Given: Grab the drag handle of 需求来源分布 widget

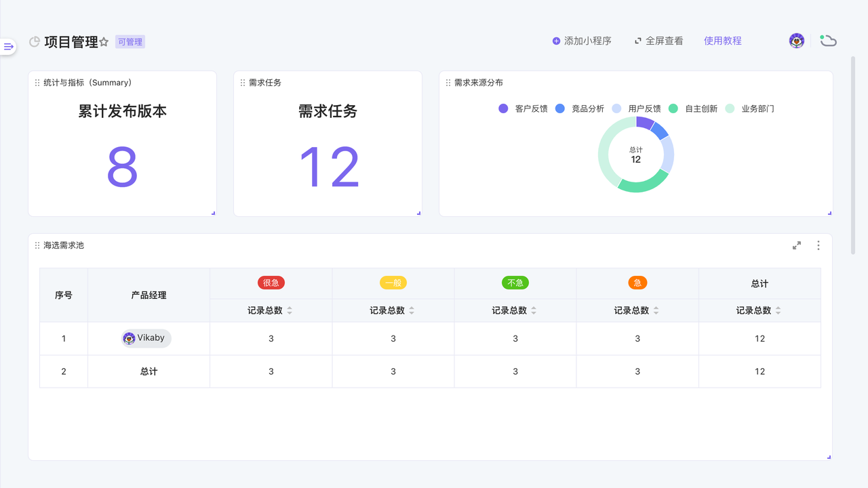Looking at the screenshot, I should [448, 83].
